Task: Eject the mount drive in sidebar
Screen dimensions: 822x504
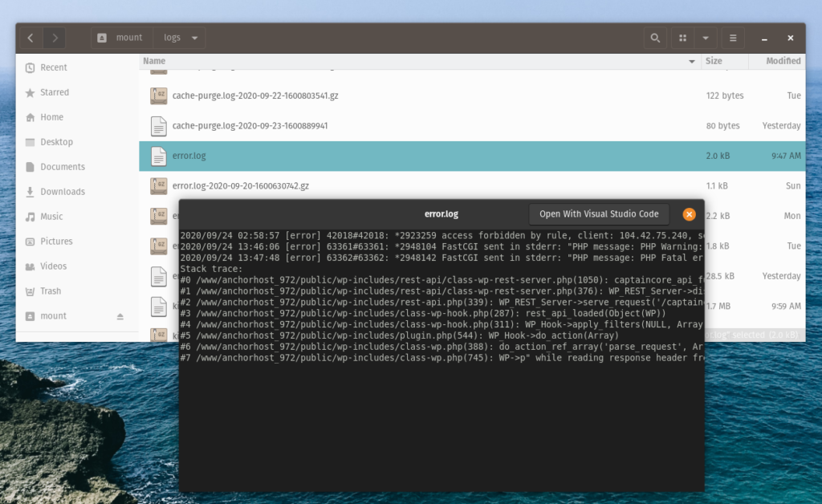Action: [x=120, y=316]
